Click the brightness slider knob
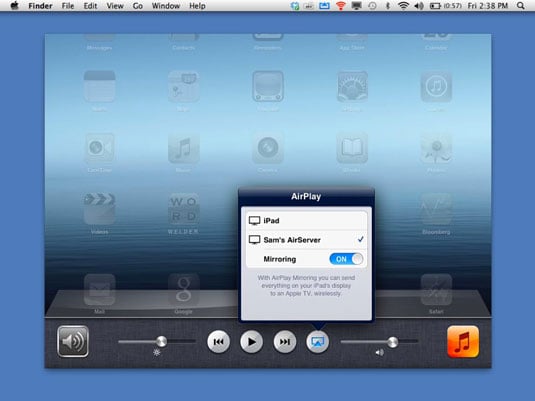The height and width of the screenshot is (401, 535). click(161, 341)
